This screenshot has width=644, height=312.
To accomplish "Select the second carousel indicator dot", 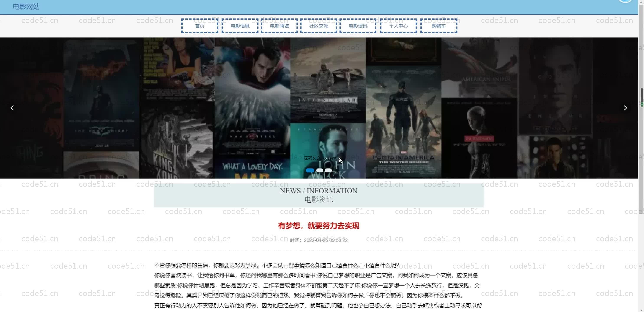I will coord(319,170).
